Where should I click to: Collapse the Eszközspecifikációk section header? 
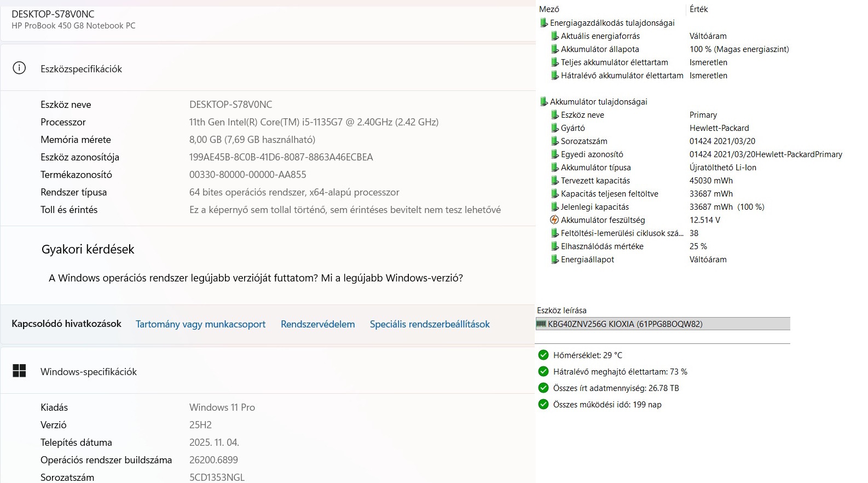268,68
